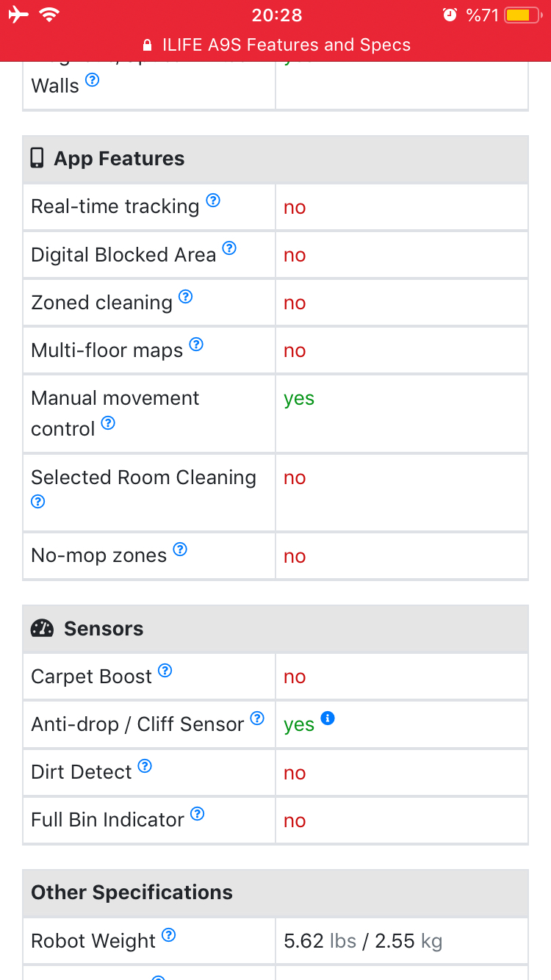
Task: Open Dirt Detect help icon
Action: [x=145, y=765]
